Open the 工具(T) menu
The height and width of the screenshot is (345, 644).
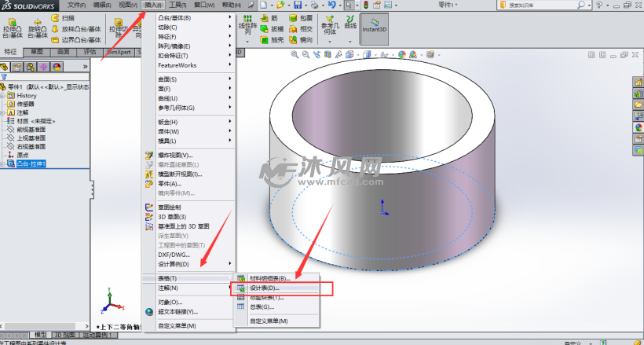pyautogui.click(x=177, y=5)
